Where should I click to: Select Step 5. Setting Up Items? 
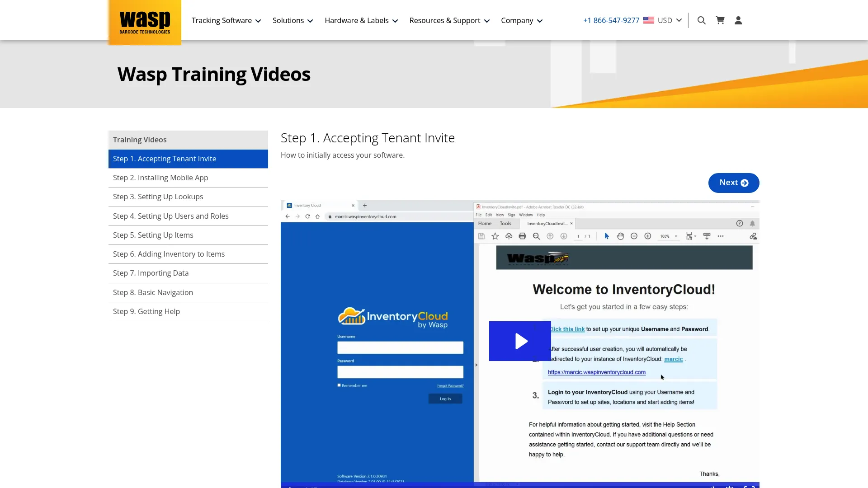(x=188, y=235)
